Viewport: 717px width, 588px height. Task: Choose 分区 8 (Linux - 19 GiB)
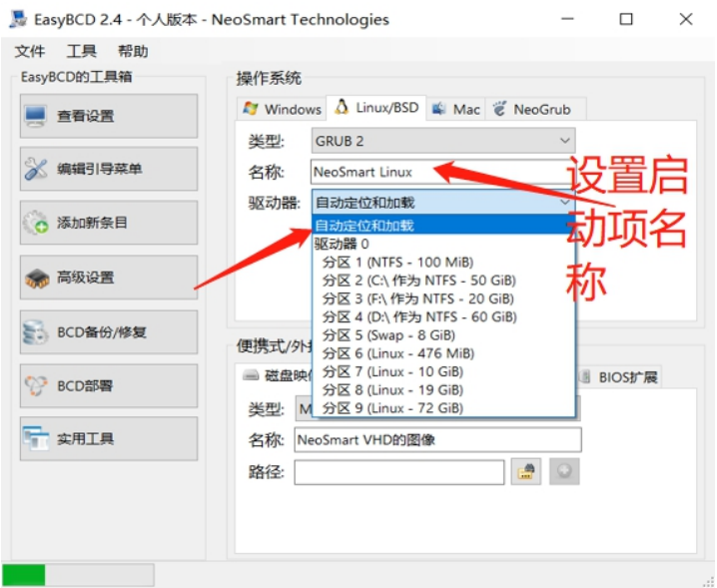pyautogui.click(x=443, y=390)
